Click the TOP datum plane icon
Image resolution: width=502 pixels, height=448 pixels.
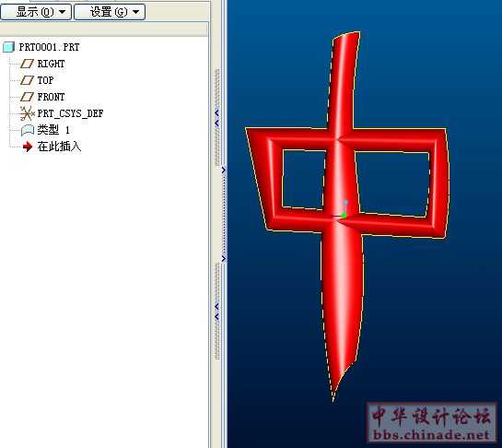[x=27, y=80]
